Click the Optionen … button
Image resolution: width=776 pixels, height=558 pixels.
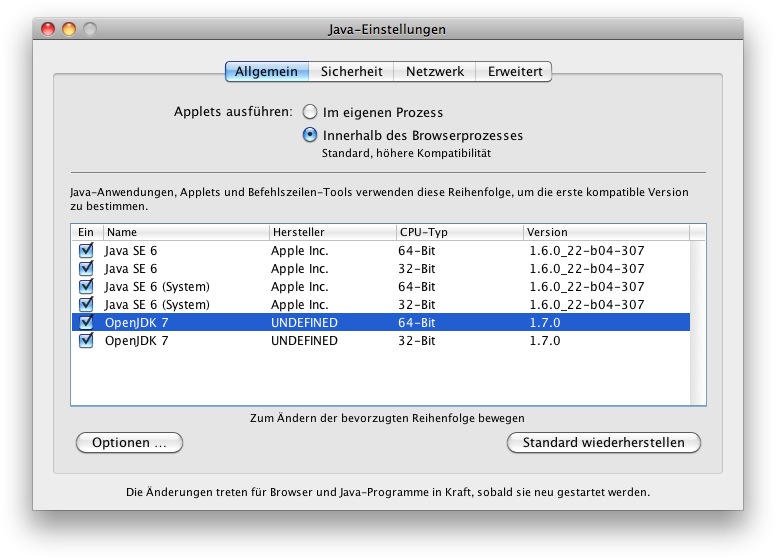point(129,442)
